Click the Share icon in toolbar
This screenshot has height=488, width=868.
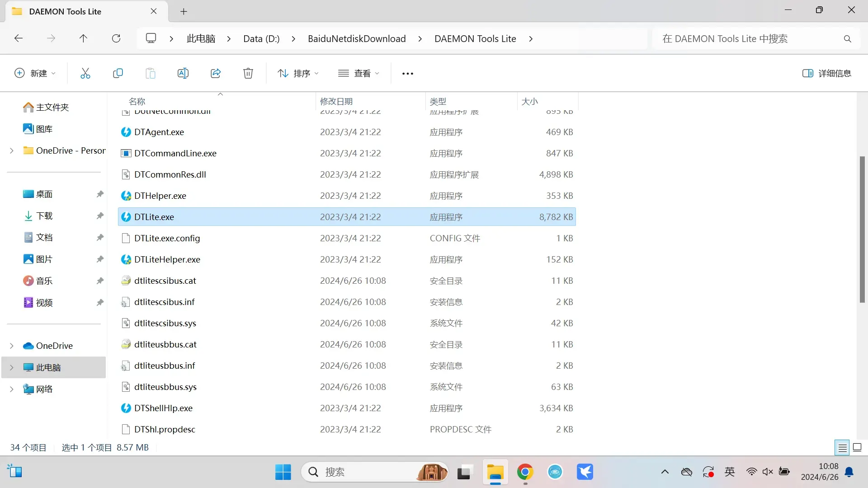coord(216,73)
